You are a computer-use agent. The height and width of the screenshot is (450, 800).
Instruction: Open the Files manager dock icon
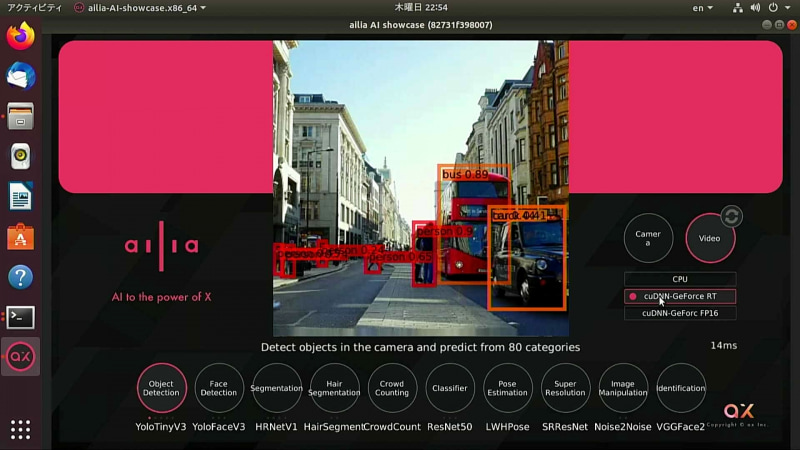(20, 116)
